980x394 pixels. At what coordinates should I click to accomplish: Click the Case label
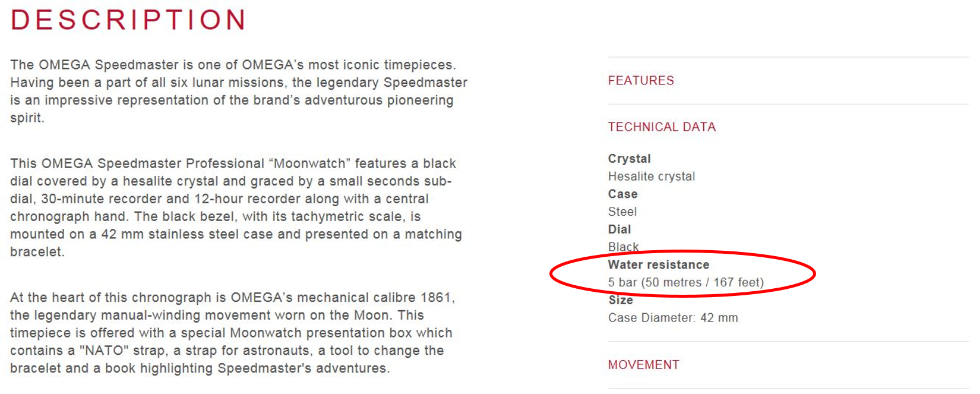click(x=622, y=194)
